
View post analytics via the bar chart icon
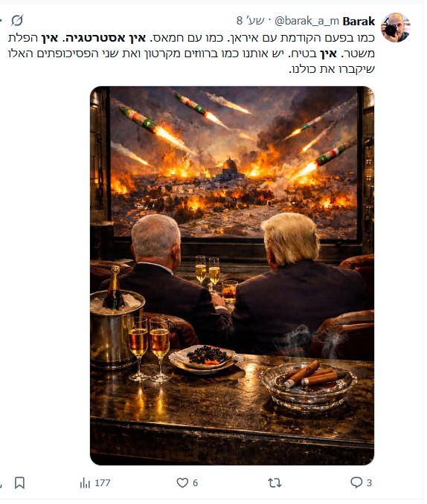(x=85, y=482)
